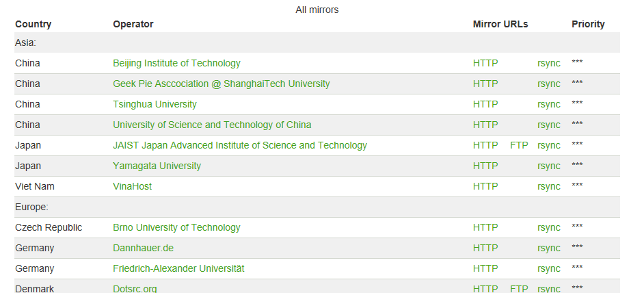The image size is (644, 293).
Task: Open Dannhauer.de operator link
Action: tap(144, 248)
